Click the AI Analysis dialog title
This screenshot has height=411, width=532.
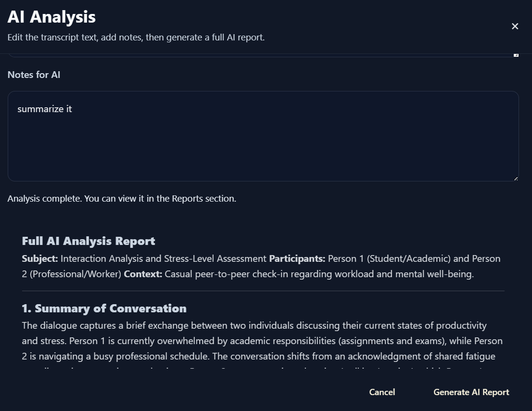[51, 17]
